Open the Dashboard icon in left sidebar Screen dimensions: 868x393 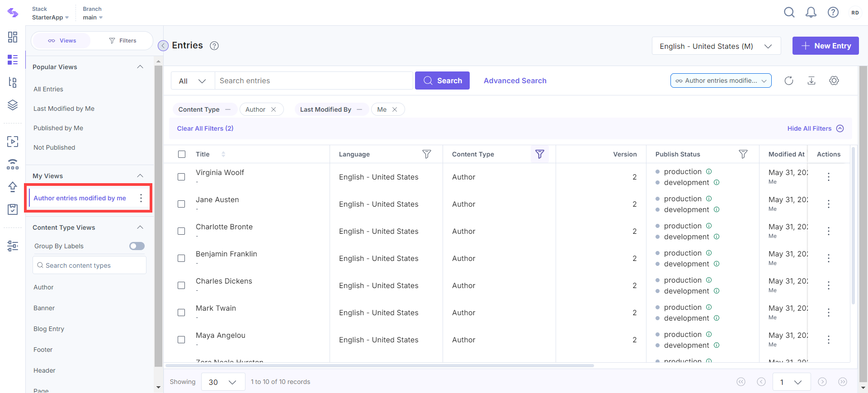pyautogui.click(x=13, y=37)
